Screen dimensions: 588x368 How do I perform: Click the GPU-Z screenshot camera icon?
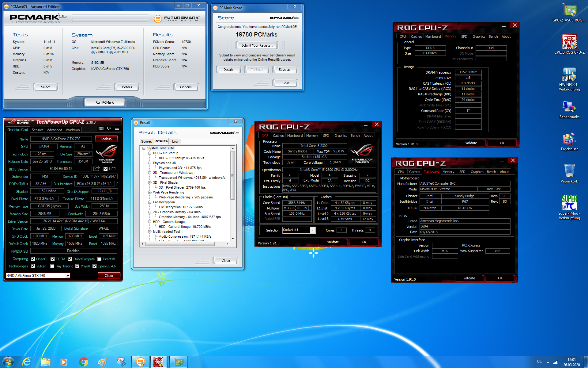pyautogui.click(x=101, y=128)
